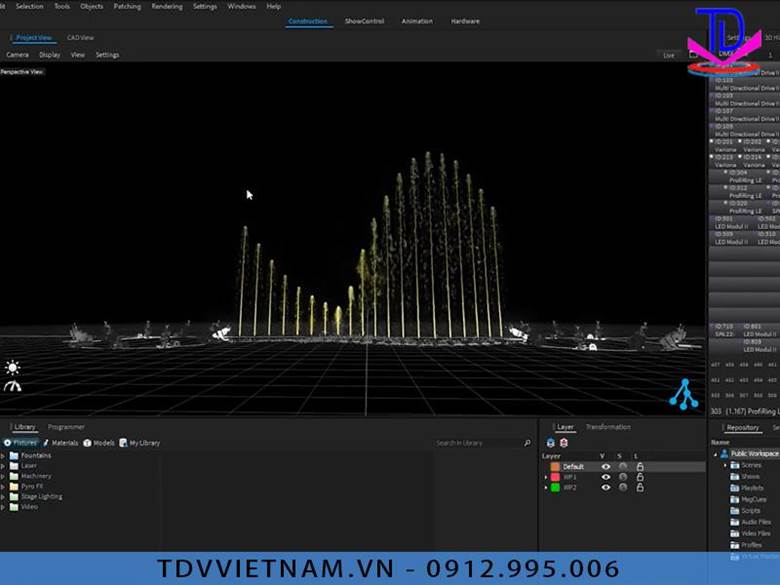780x585 pixels.
Task: Click the search magnifier icon in Library
Action: point(527,443)
